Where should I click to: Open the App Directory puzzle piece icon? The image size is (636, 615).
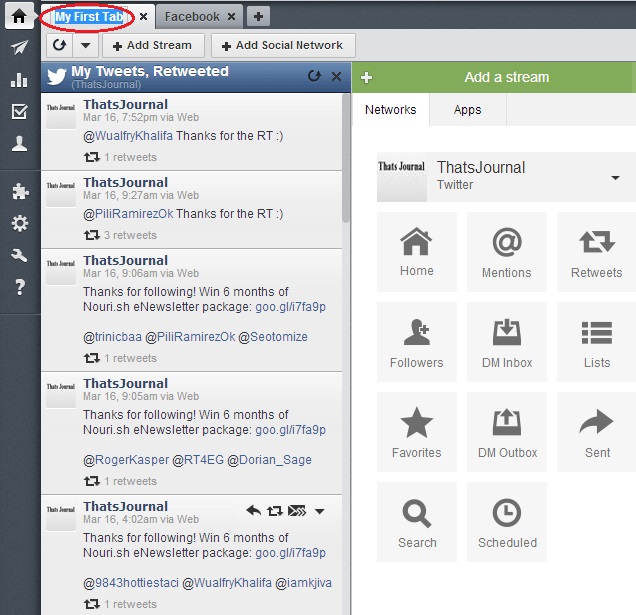point(19,191)
